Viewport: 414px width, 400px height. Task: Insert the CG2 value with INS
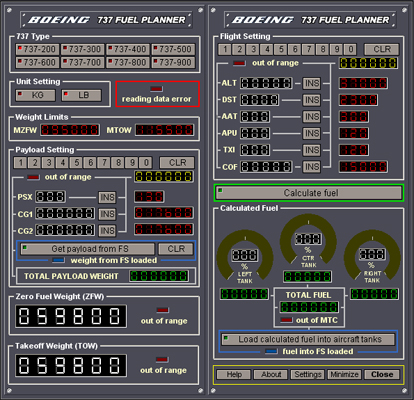(x=107, y=231)
